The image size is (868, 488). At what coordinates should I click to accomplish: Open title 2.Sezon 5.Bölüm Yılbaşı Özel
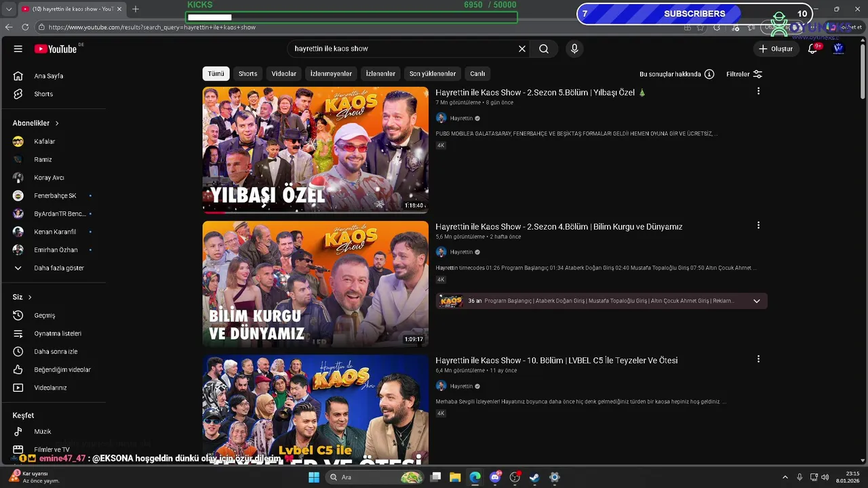pyautogui.click(x=540, y=92)
